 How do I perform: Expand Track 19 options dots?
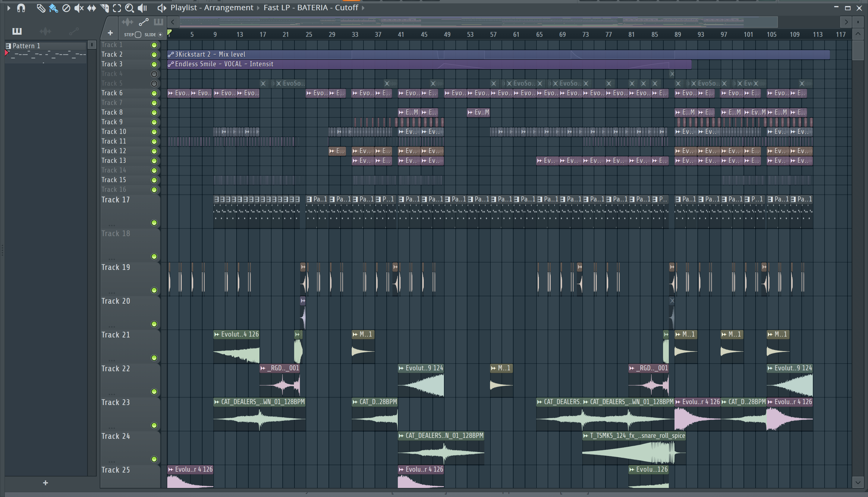tap(112, 293)
